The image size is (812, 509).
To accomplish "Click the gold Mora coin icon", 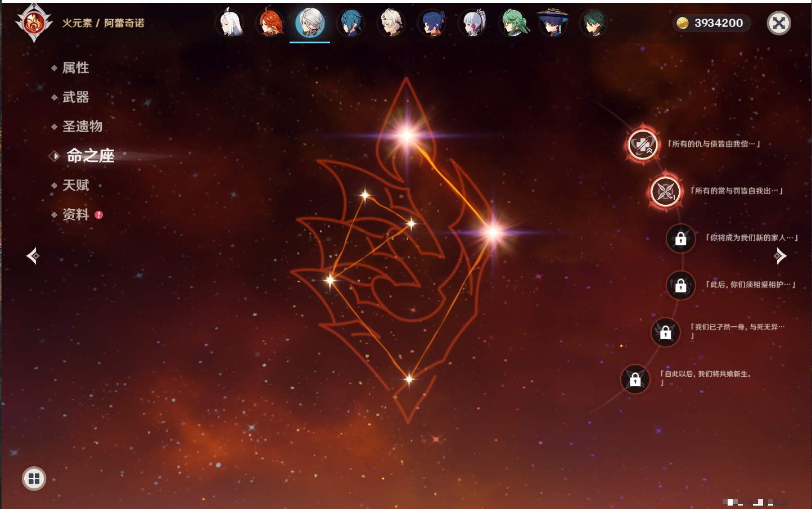I will tap(683, 23).
